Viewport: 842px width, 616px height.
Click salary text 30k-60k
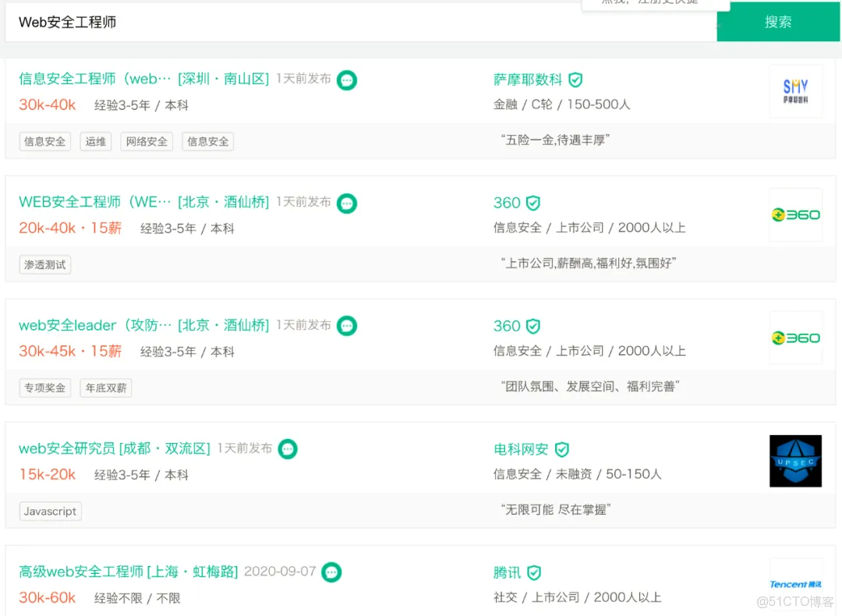pyautogui.click(x=48, y=597)
